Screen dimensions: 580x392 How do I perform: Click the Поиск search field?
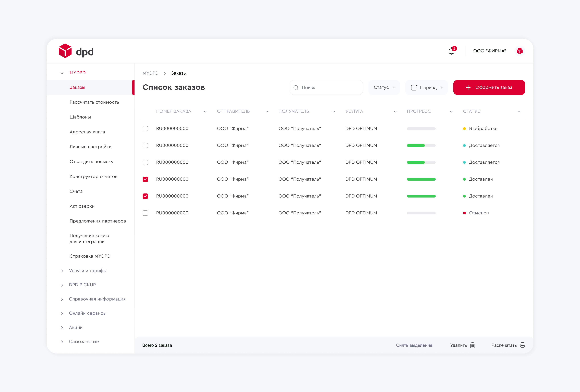[x=326, y=87]
